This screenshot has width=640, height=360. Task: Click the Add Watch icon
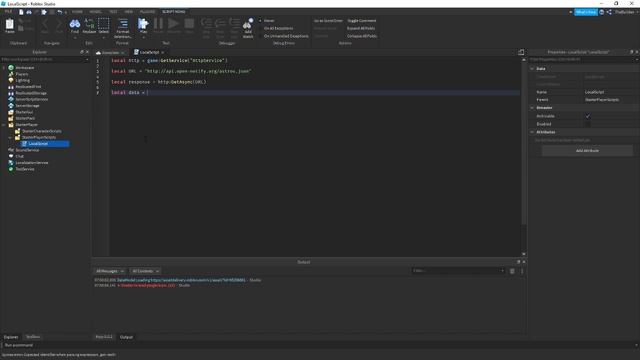[248, 27]
